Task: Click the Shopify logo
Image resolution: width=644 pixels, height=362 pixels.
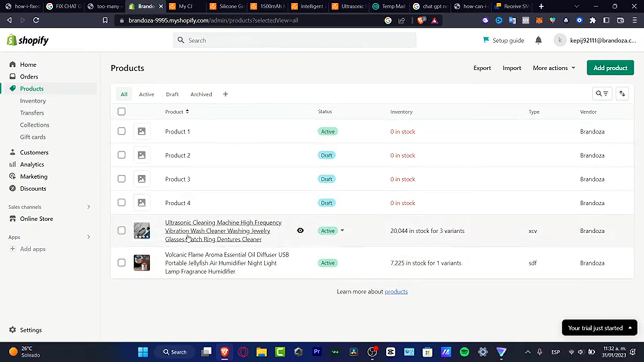Action: (28, 40)
